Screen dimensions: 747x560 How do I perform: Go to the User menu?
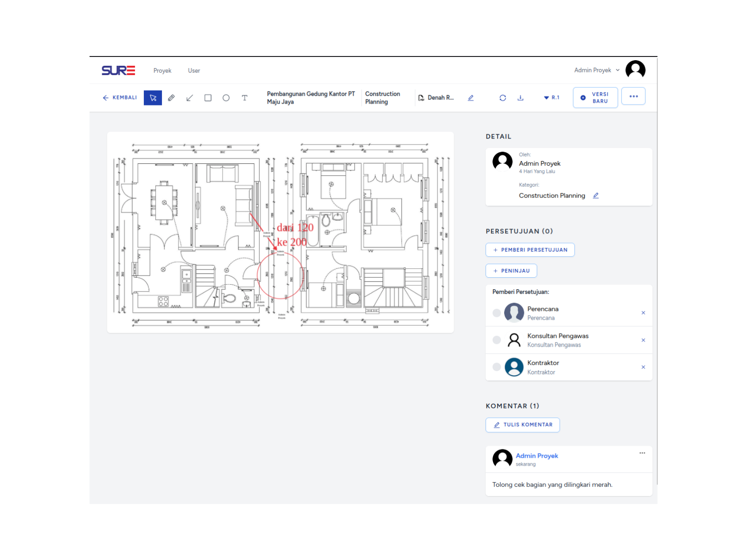tap(194, 71)
